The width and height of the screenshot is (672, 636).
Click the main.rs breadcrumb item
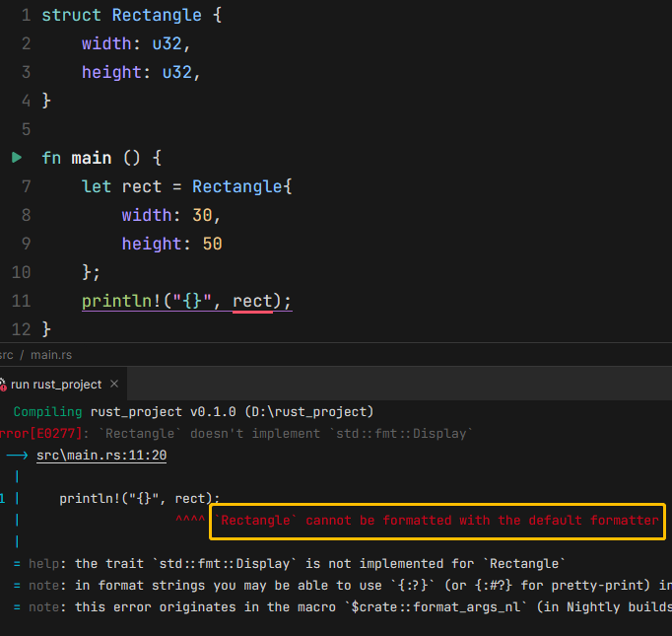tap(51, 355)
